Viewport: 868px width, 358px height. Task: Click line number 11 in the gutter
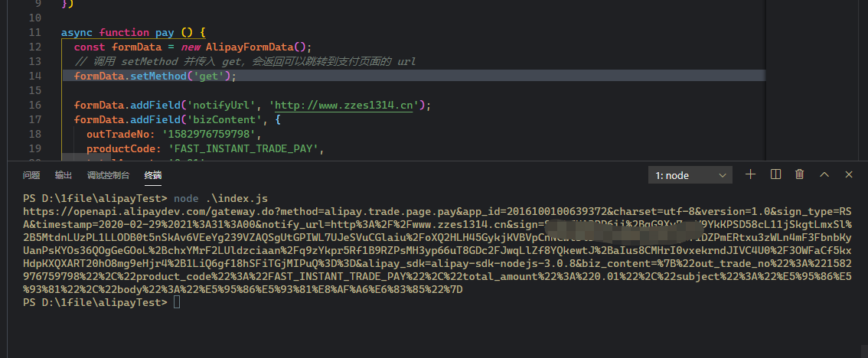point(34,33)
